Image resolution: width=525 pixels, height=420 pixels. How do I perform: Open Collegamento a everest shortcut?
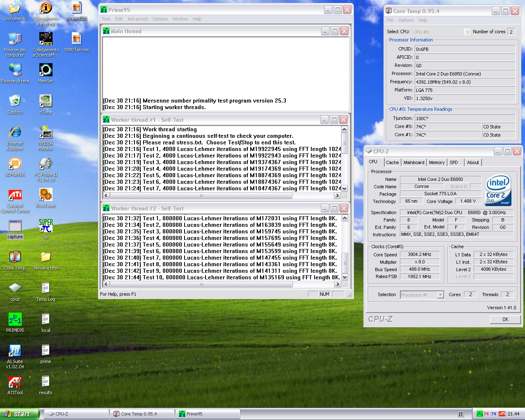click(46, 13)
